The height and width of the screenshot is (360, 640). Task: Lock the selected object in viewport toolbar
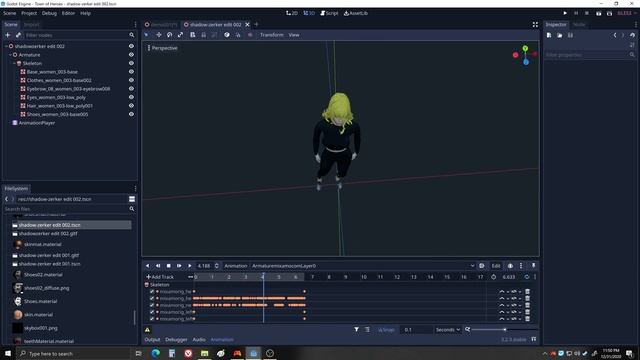pos(203,35)
